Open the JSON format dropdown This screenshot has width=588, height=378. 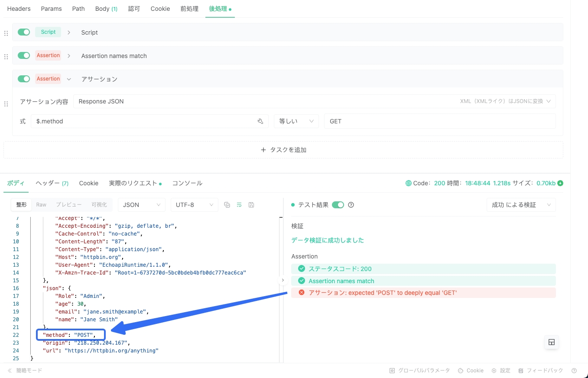point(142,205)
